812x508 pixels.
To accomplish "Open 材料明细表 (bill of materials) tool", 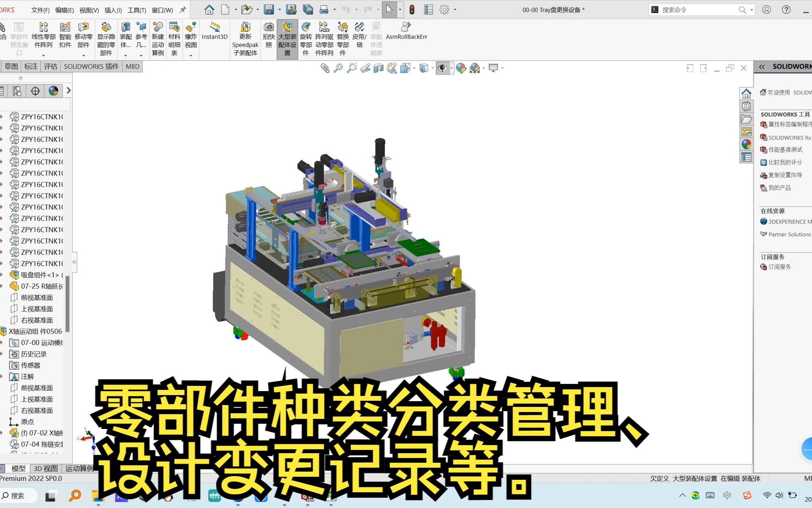I will point(174,27).
